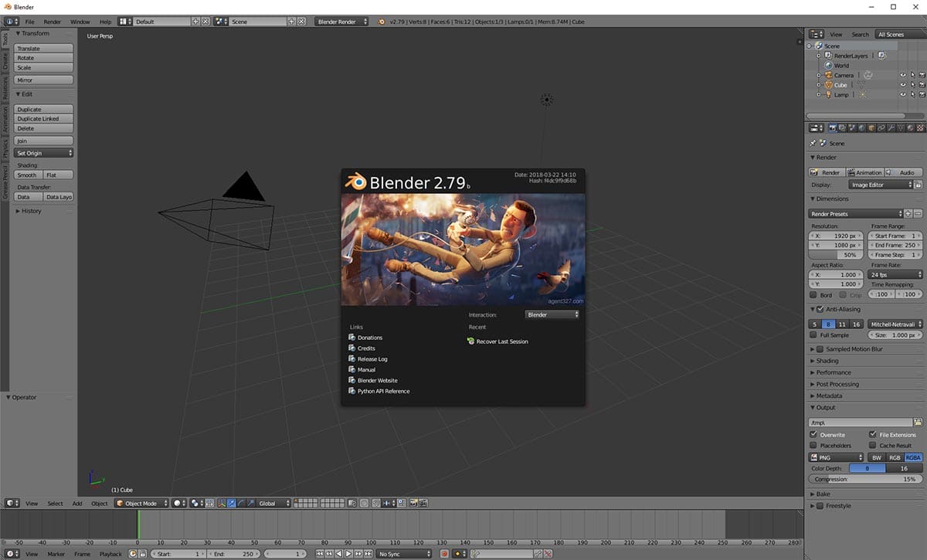
Task: Toggle the Overwrite checkbox in Output panel
Action: (x=815, y=434)
